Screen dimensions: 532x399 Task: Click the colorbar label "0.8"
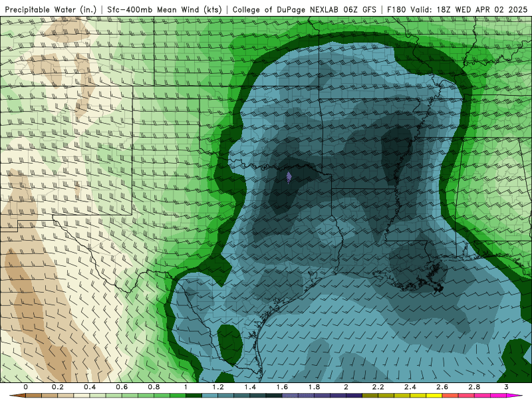tap(154, 387)
